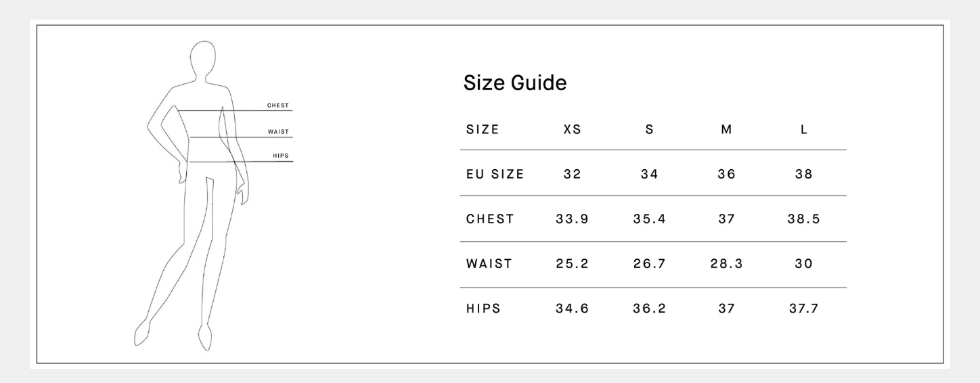Screen dimensions: 980x383
Task: Click hips measurement 37.7
Action: point(804,309)
